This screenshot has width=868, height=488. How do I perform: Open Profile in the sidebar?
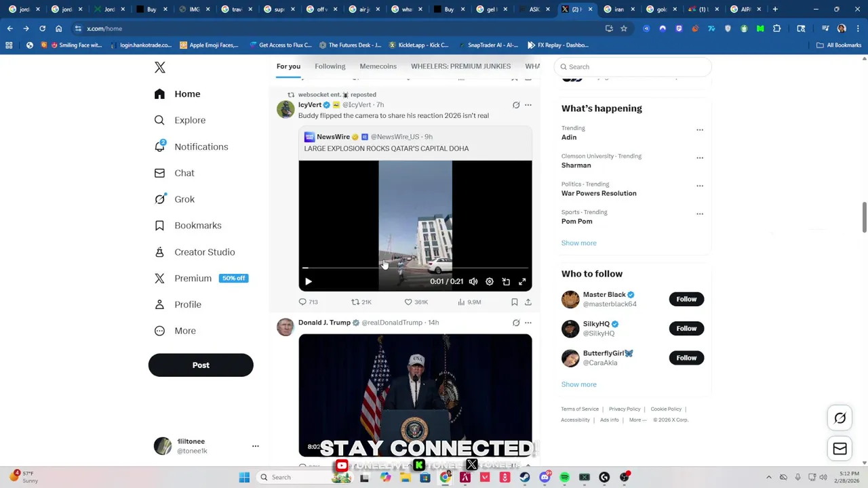(x=178, y=304)
